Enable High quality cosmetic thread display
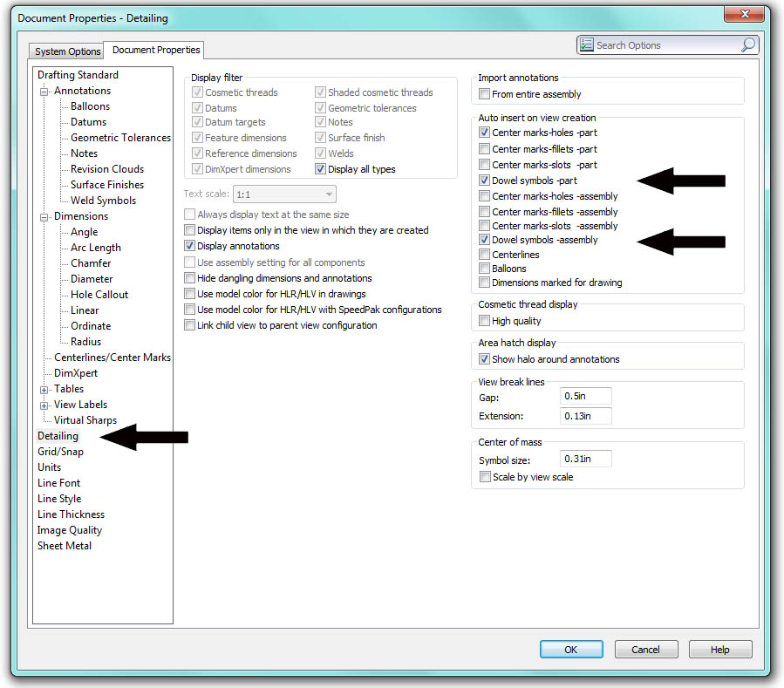This screenshot has height=688, width=784. (x=485, y=320)
